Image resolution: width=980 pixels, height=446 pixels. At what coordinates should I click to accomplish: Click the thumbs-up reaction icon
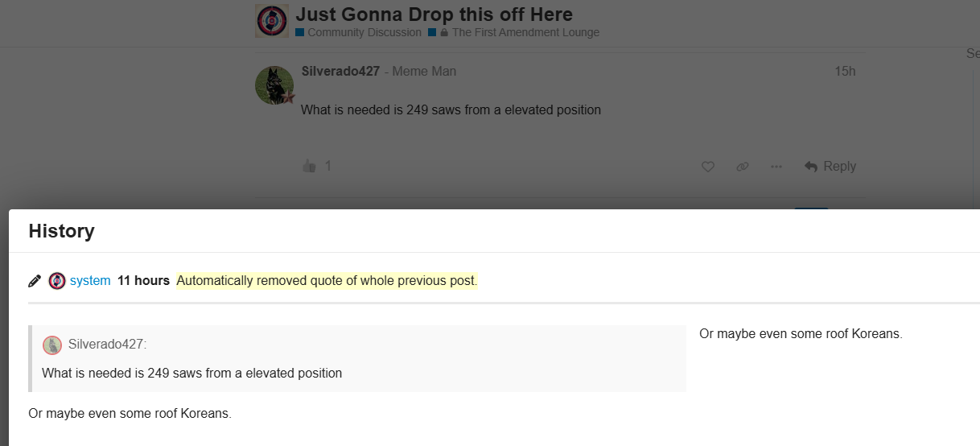tap(309, 166)
